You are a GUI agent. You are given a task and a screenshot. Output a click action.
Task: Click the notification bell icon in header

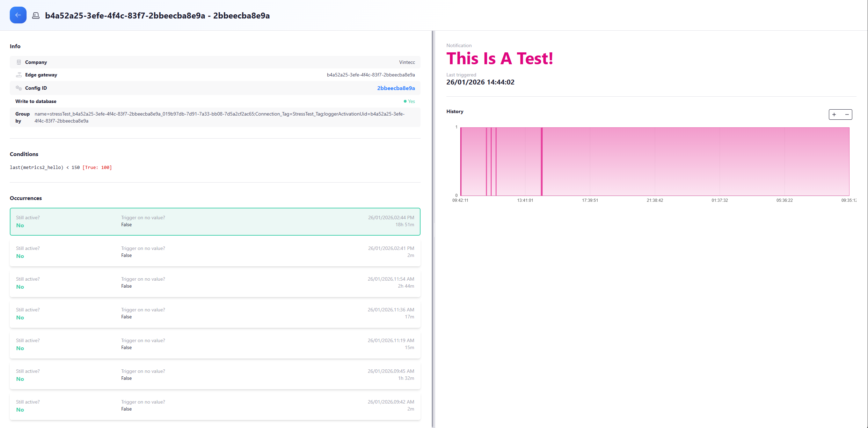coord(36,16)
